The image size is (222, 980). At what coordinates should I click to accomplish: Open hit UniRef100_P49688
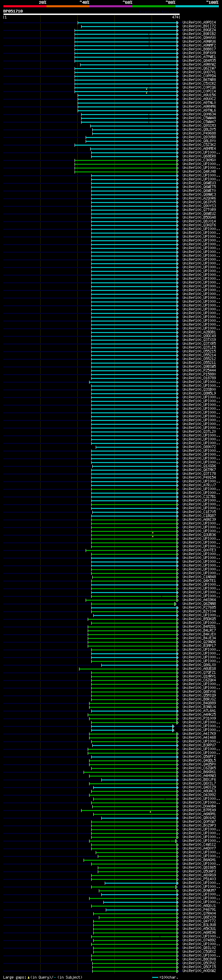(199, 133)
